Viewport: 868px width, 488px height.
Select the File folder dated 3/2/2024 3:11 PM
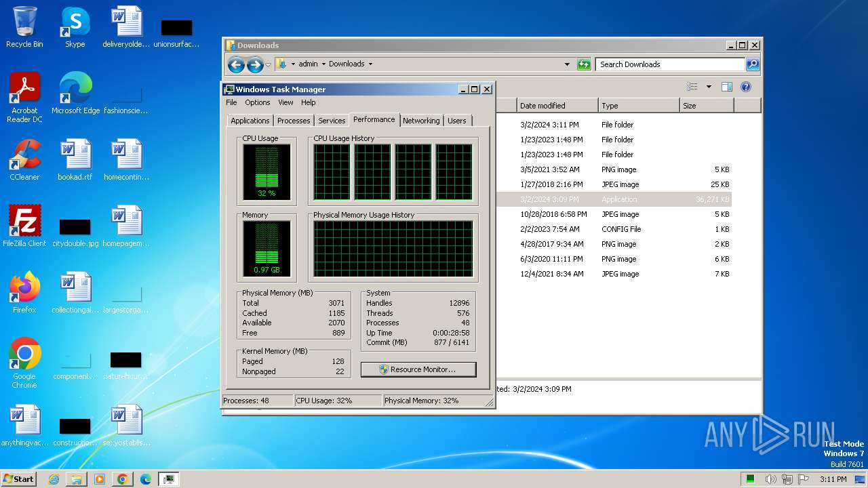point(614,125)
